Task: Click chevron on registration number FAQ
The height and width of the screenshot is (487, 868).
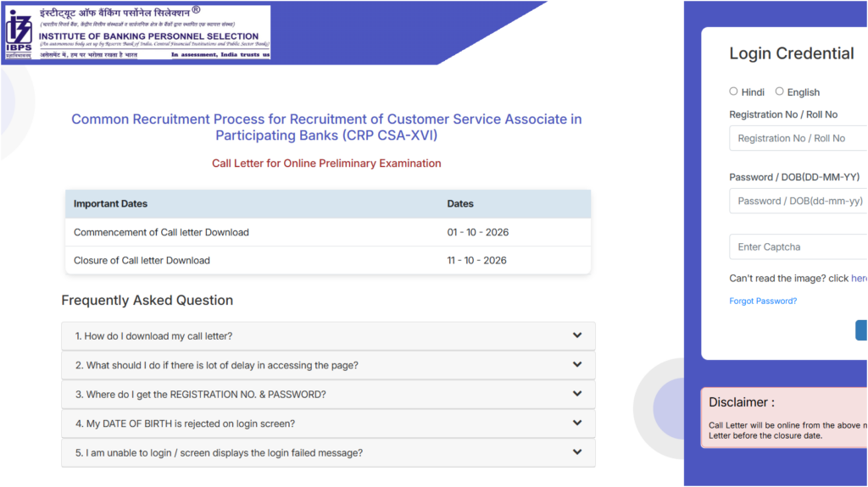Action: tap(577, 394)
